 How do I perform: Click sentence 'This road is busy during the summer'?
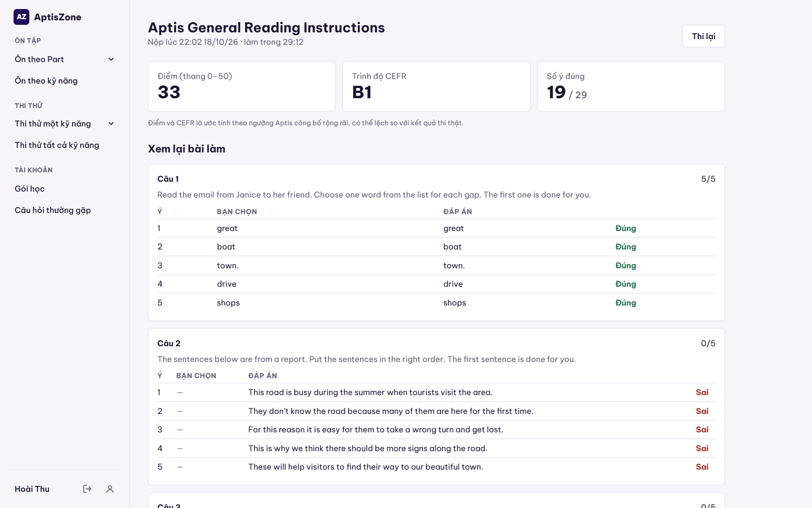coord(370,392)
